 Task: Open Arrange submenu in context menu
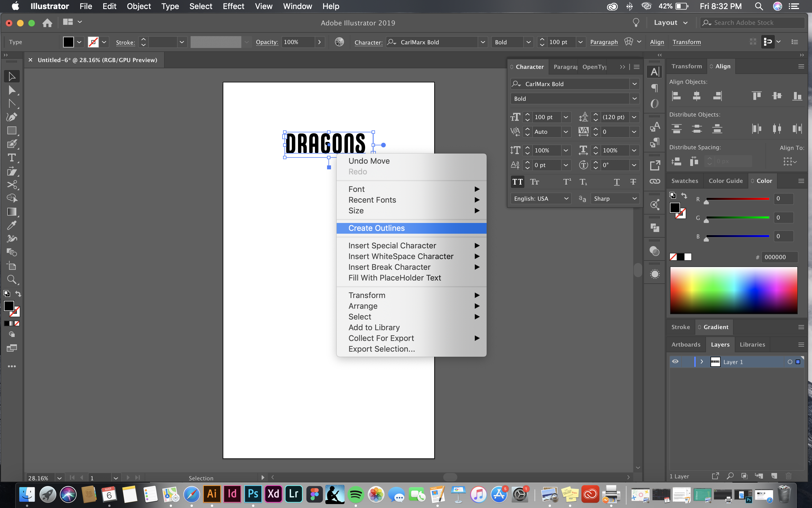coord(411,306)
